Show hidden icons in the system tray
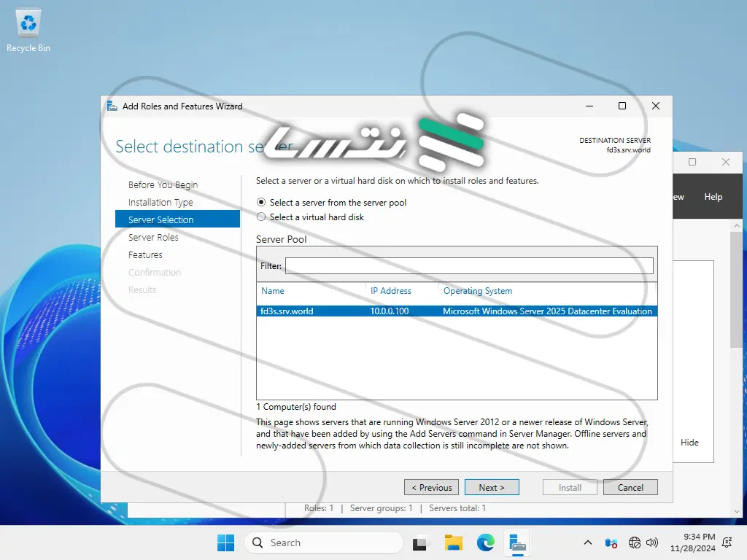This screenshot has height=560, width=747. (588, 542)
